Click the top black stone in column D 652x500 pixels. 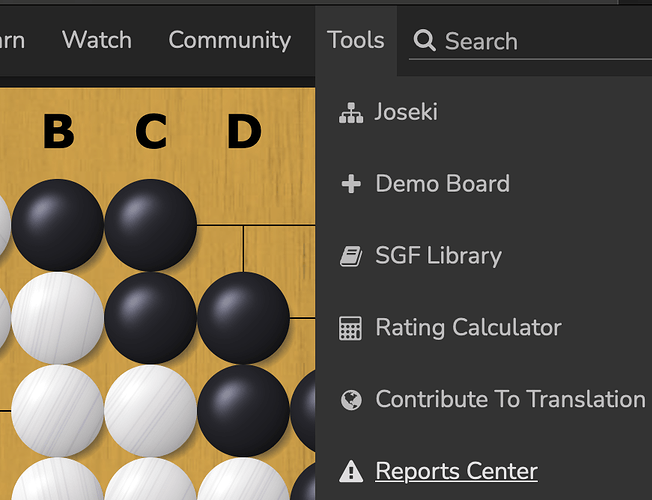pyautogui.click(x=244, y=318)
